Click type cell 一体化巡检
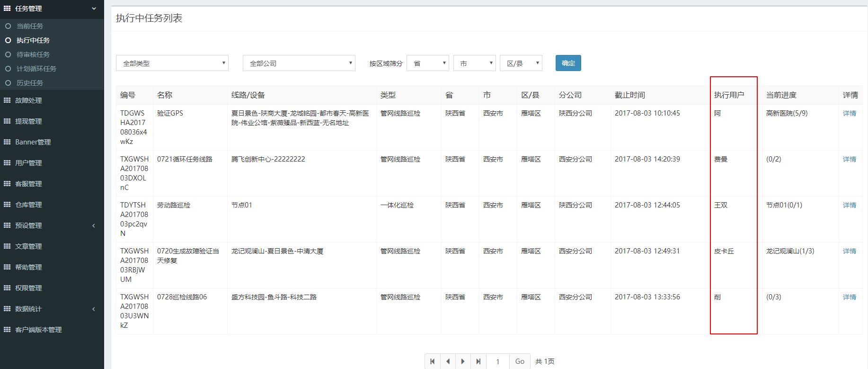 (397, 205)
